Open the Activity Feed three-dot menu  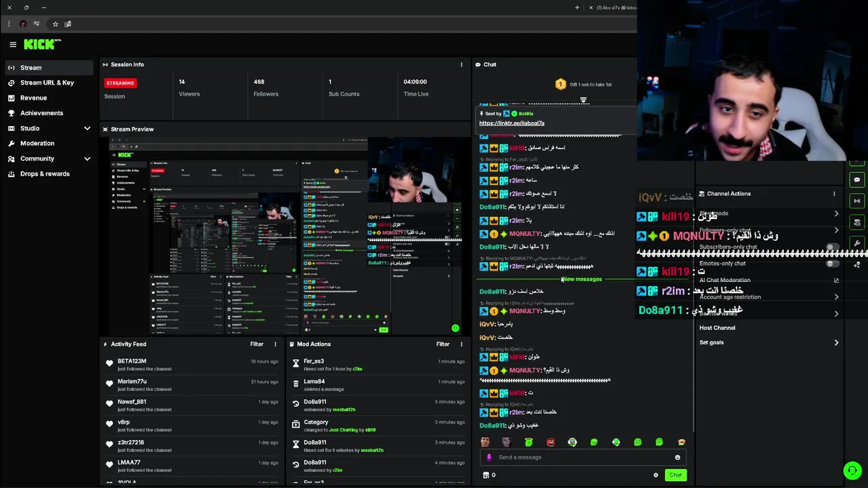275,344
